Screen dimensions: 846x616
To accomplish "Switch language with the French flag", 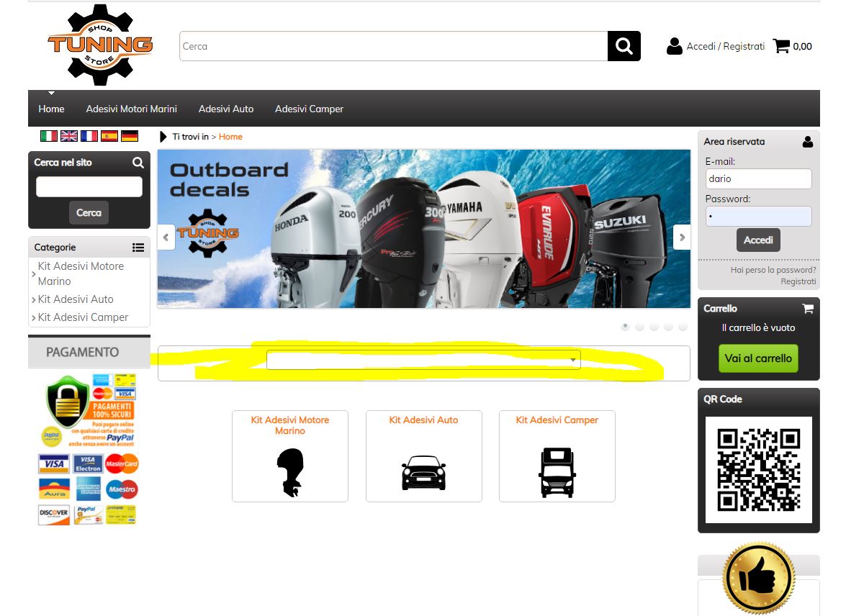I will click(89, 136).
